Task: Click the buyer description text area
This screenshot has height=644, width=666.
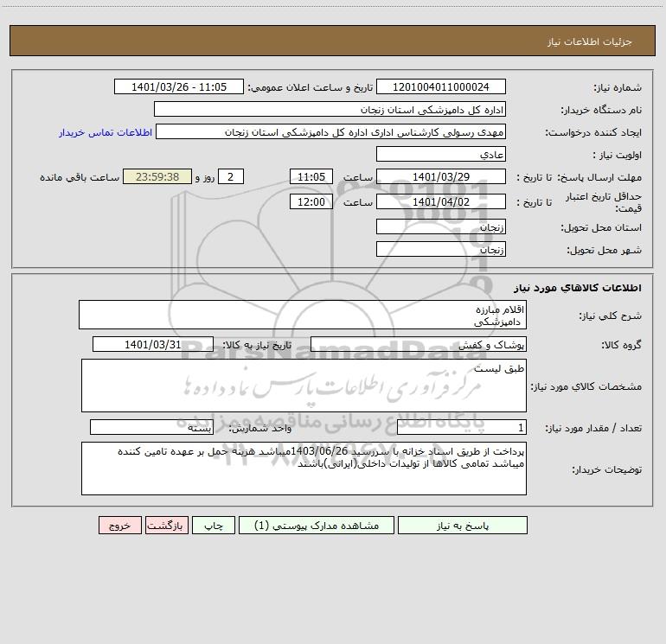Action: 304,469
